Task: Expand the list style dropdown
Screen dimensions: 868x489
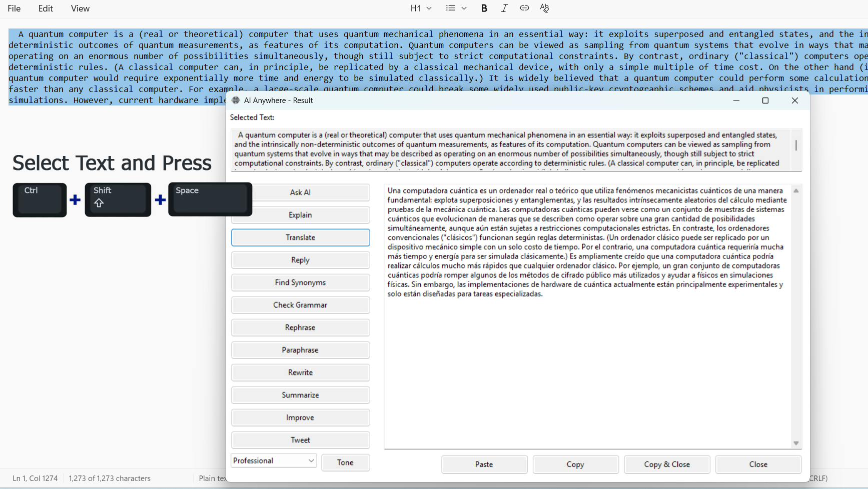Action: [464, 8]
